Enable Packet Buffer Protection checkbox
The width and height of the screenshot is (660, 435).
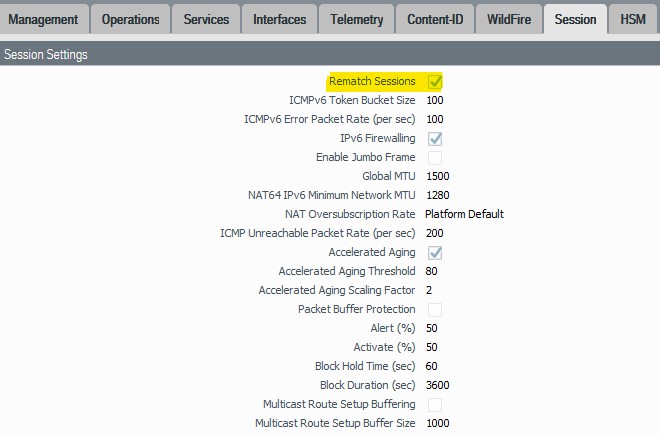pos(435,309)
